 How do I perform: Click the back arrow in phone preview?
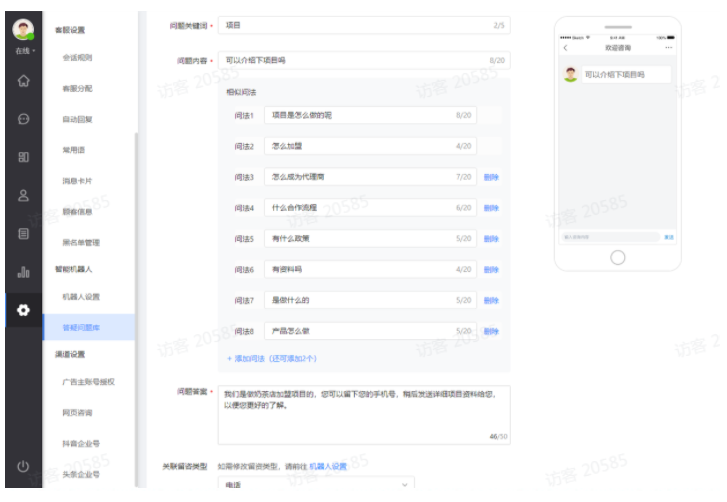565,48
